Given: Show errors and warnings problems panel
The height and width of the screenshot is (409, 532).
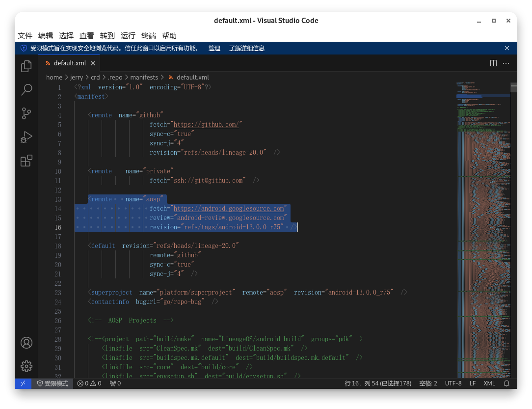Looking at the screenshot, I should pos(89,383).
